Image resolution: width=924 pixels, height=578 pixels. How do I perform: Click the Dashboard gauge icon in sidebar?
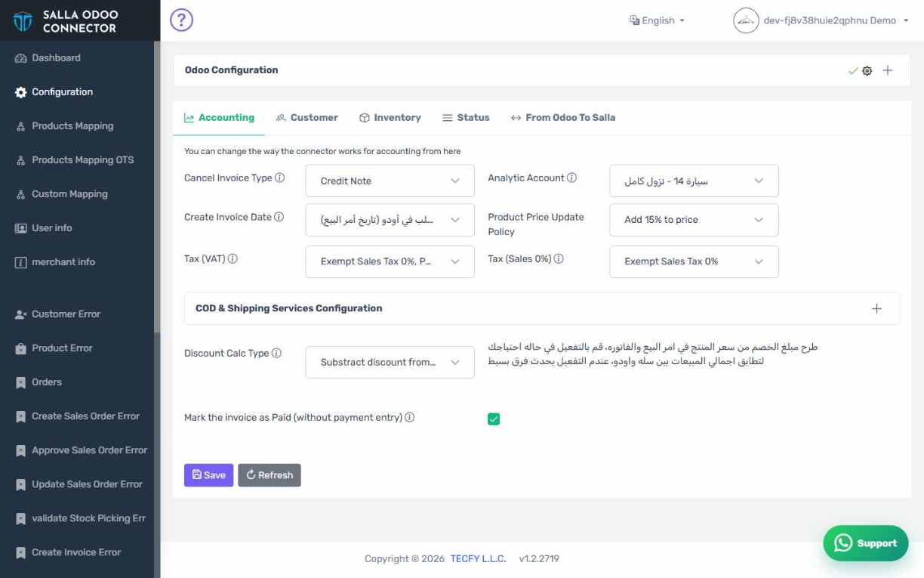pos(20,58)
